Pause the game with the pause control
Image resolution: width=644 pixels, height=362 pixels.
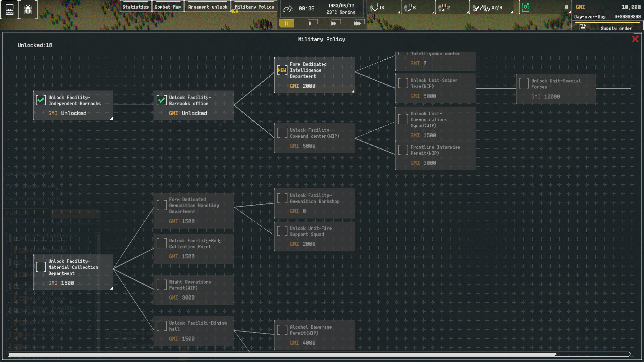pos(287,23)
